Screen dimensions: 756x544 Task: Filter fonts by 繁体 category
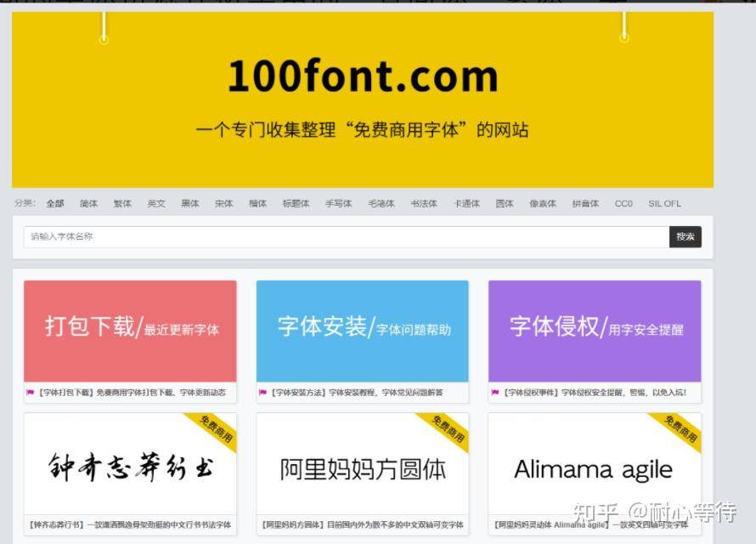122,203
